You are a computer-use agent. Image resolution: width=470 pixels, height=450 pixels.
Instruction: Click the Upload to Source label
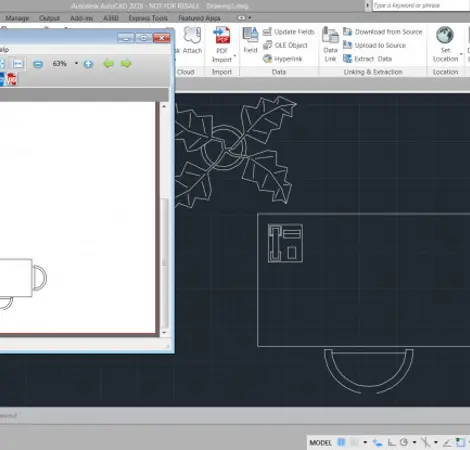[380, 45]
